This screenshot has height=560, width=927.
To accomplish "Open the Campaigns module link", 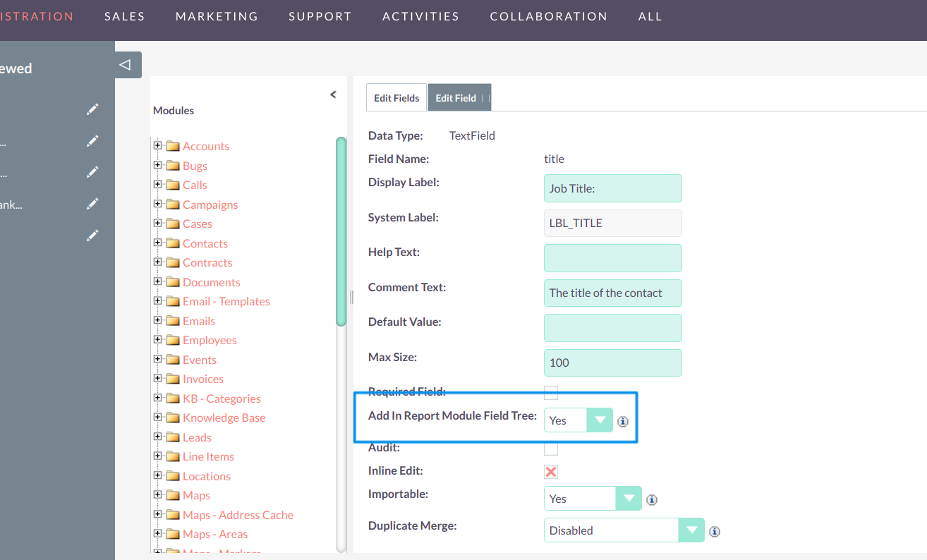I will (210, 205).
